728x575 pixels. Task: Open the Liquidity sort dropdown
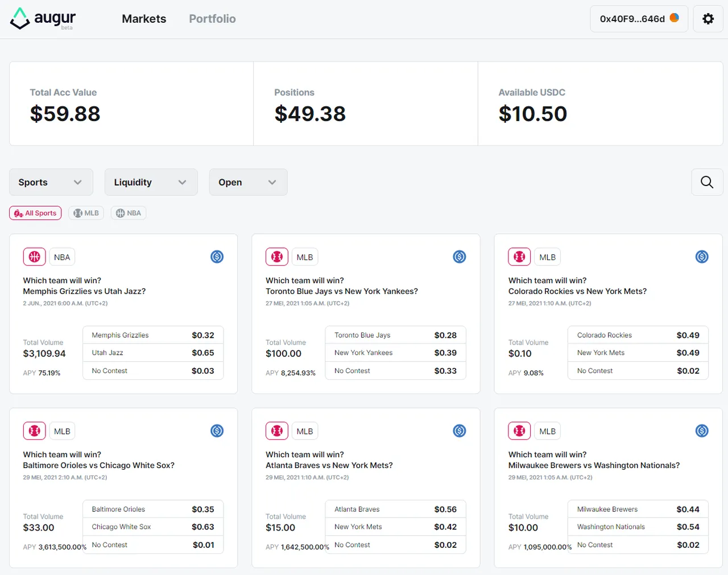pyautogui.click(x=151, y=182)
